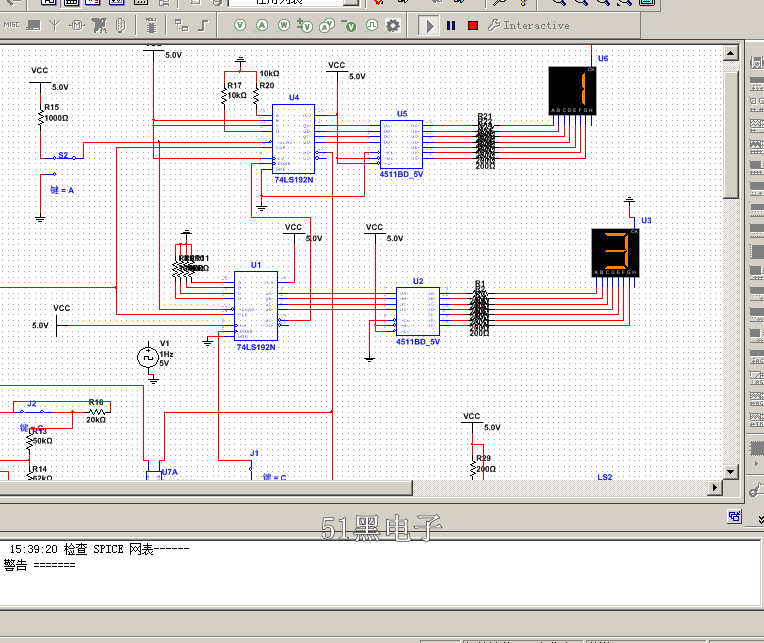Place a digital probe
Viewport: 764px width, 643px height.
pyautogui.click(x=371, y=25)
